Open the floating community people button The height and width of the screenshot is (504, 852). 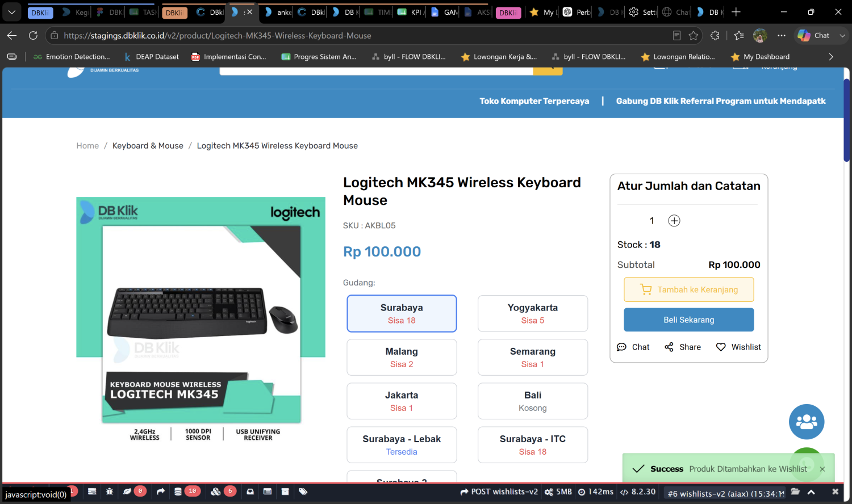pos(807,422)
